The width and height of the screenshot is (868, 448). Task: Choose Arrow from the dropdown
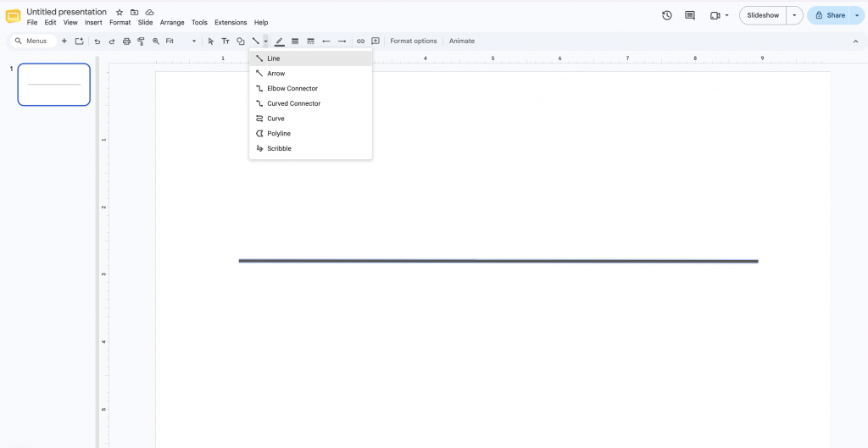(x=310, y=73)
